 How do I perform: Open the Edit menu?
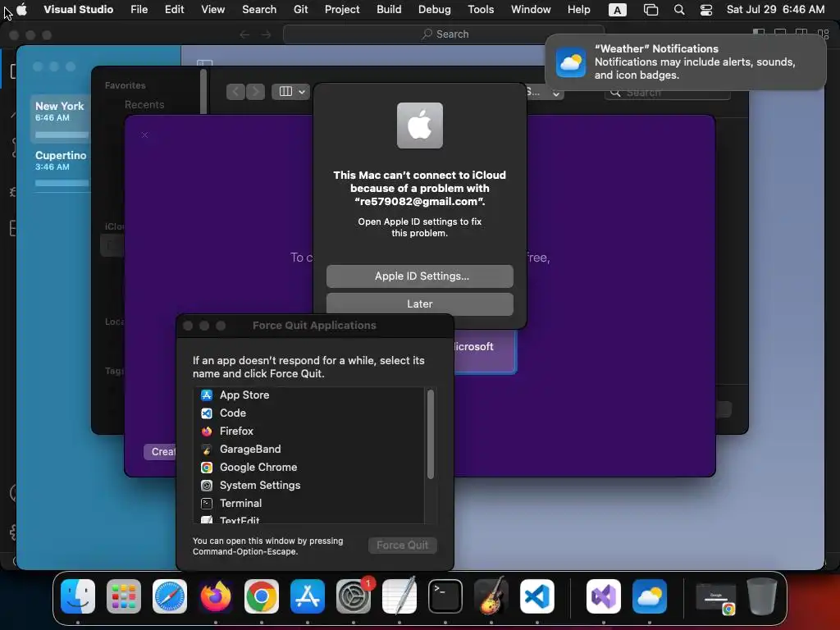pyautogui.click(x=174, y=9)
